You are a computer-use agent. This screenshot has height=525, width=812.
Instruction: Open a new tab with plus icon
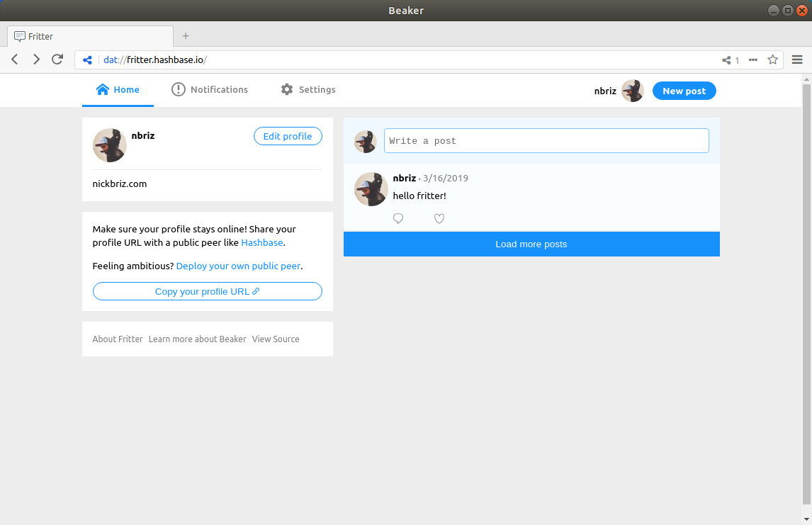(x=186, y=35)
